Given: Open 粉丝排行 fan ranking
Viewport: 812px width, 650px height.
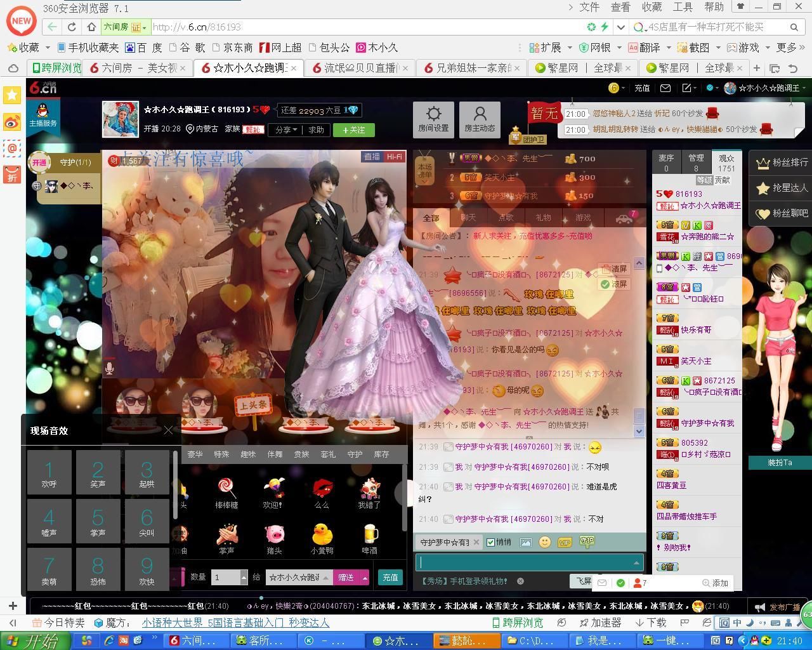Looking at the screenshot, I should click(x=782, y=162).
